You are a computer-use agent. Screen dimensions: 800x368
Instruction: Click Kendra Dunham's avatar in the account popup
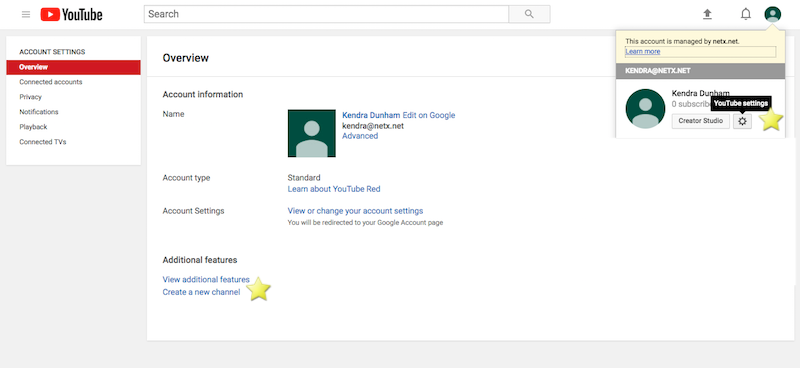645,109
